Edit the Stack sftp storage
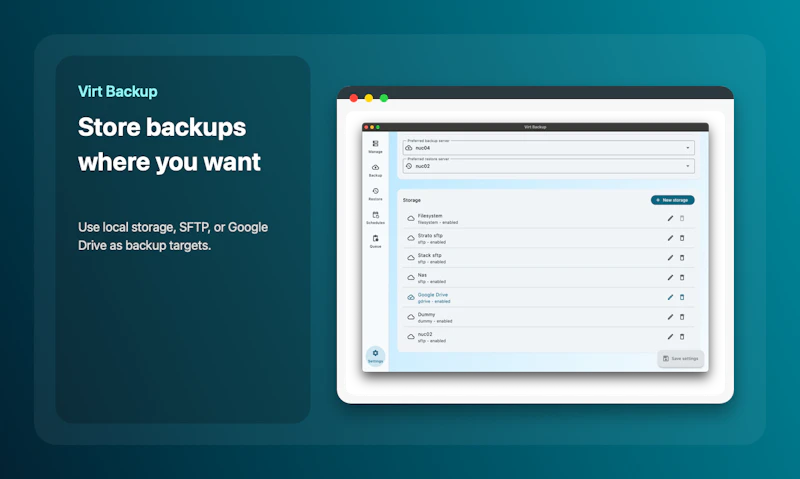This screenshot has width=800, height=479. click(670, 258)
